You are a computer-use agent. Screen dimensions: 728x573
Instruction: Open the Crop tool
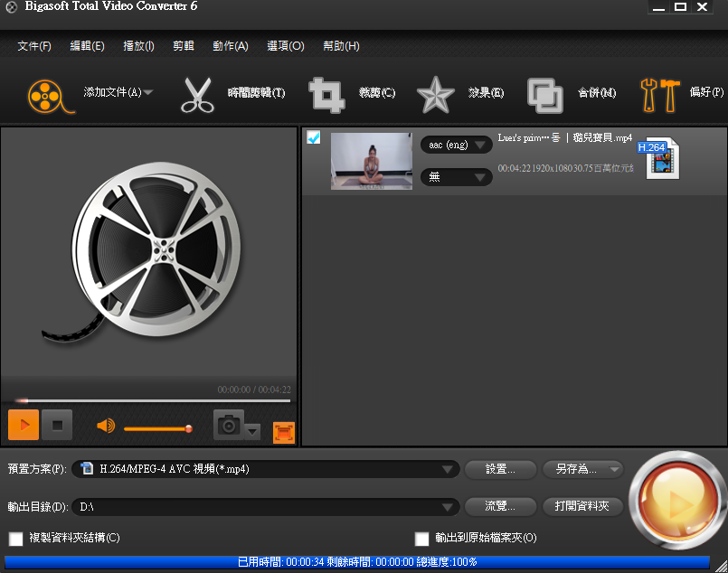326,94
